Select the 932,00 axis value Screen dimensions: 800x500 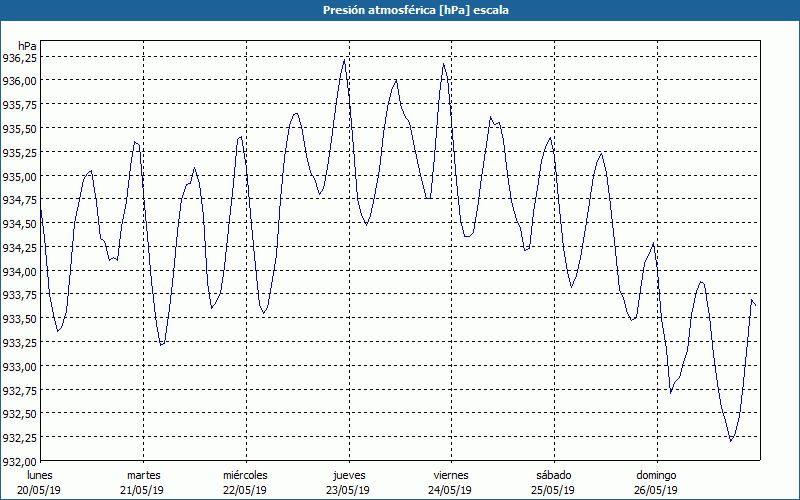pos(20,462)
